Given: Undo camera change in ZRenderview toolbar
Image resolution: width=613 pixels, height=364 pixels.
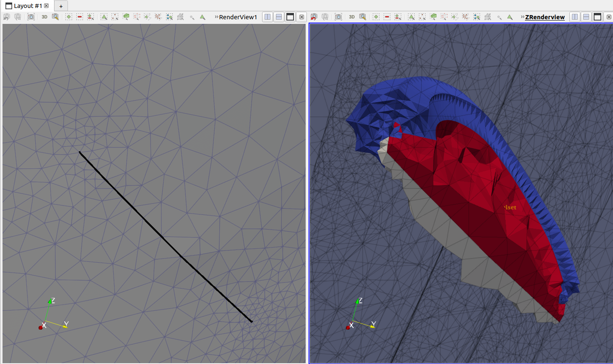Looking at the screenshot, I should coord(314,17).
